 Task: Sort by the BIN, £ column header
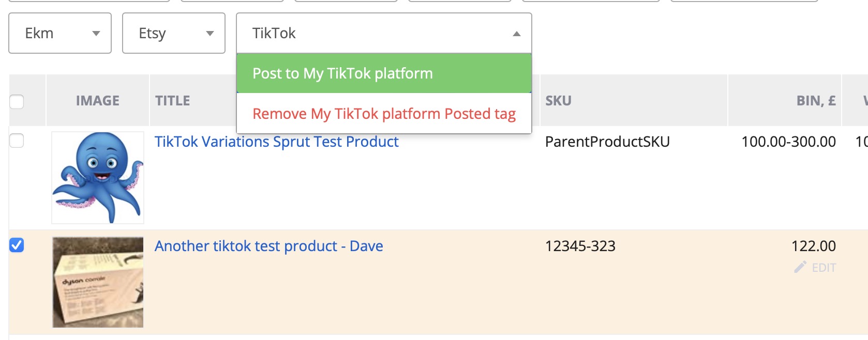click(x=816, y=101)
